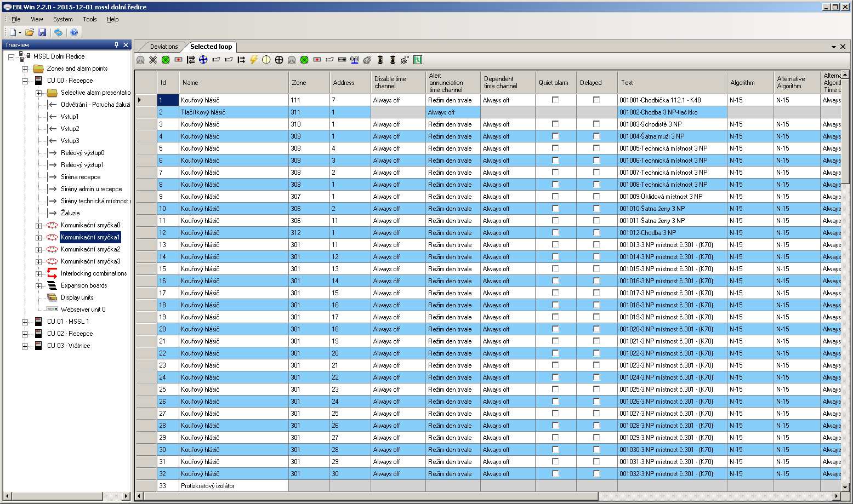Select Display units tree item

click(x=77, y=297)
